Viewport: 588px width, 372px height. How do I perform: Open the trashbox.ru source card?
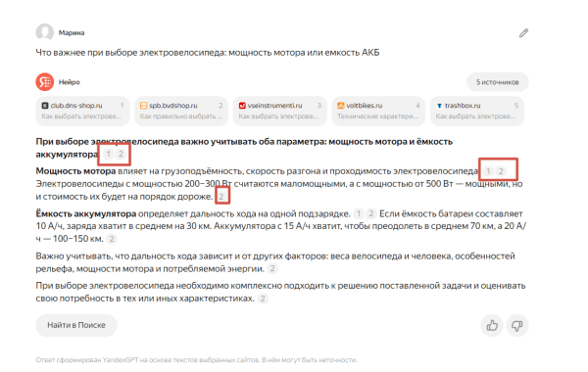click(x=477, y=111)
